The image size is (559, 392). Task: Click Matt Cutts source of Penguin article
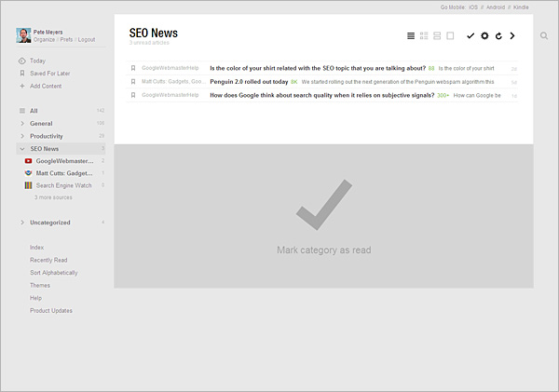pyautogui.click(x=173, y=82)
